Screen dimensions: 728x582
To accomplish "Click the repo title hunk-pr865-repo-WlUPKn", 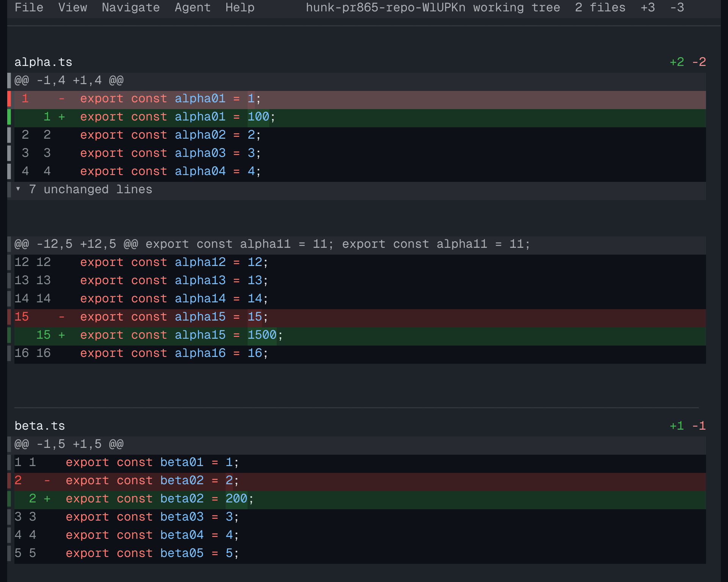I will pos(386,8).
